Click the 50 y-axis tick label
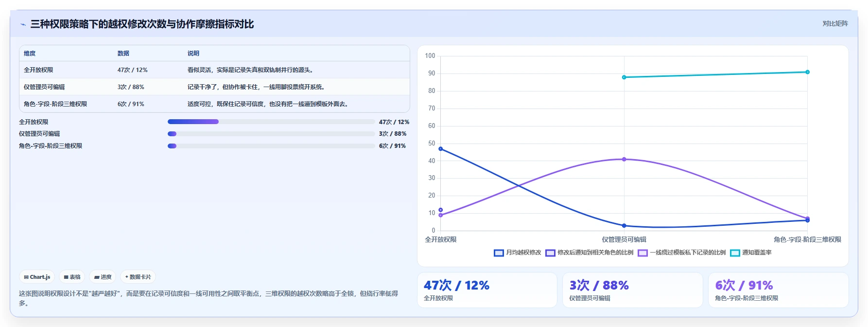The width and height of the screenshot is (868, 327). click(432, 144)
